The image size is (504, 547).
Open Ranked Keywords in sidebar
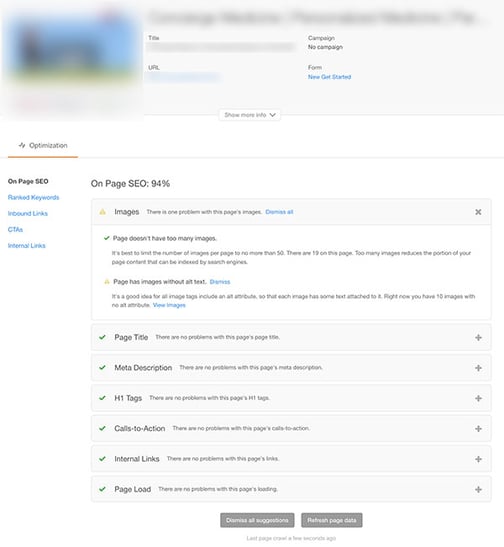[33, 197]
